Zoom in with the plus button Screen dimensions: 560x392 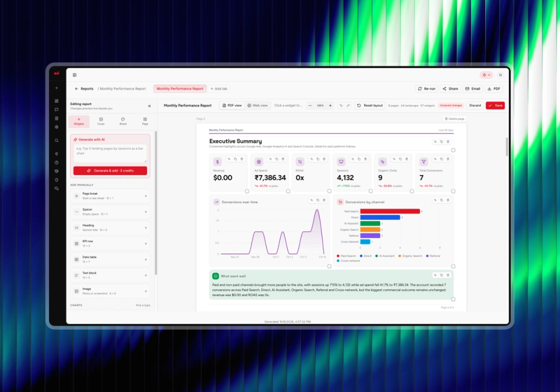tap(330, 106)
